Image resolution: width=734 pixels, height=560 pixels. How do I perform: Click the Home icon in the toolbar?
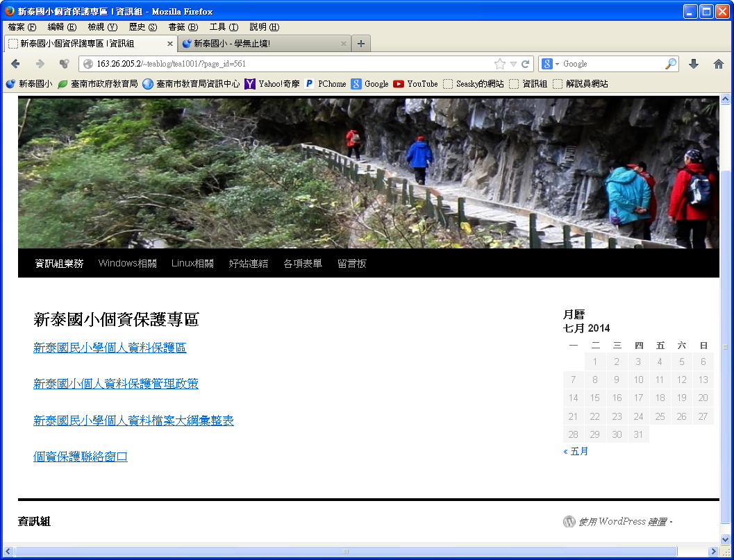[x=719, y=64]
